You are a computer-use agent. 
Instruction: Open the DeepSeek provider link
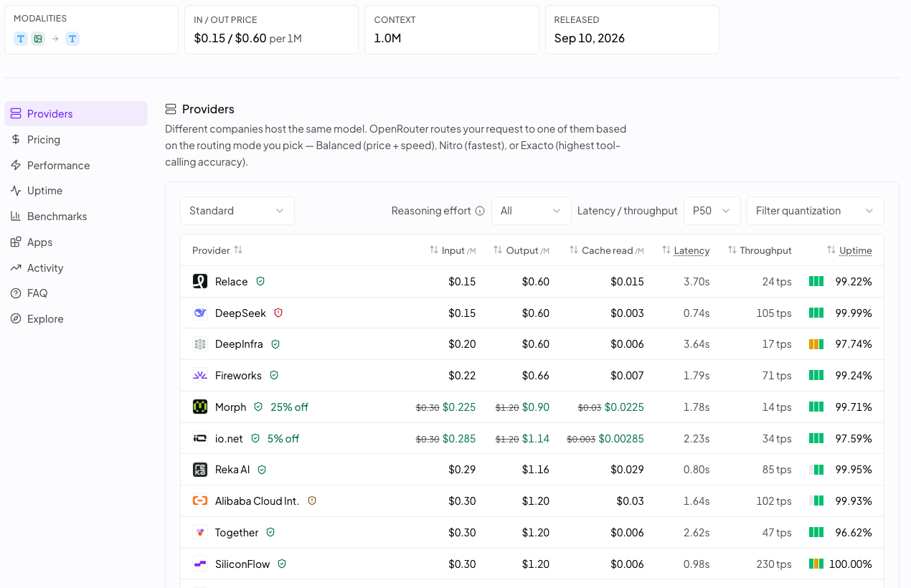click(240, 313)
